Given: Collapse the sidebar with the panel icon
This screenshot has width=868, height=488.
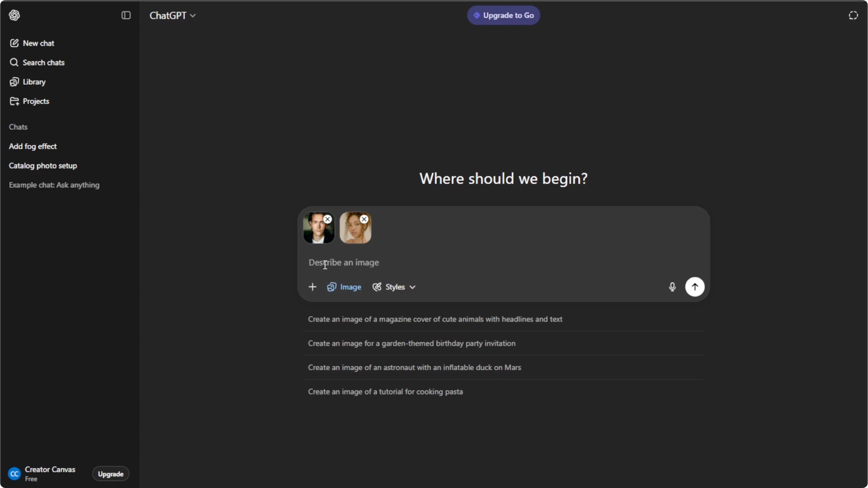Looking at the screenshot, I should pos(126,15).
